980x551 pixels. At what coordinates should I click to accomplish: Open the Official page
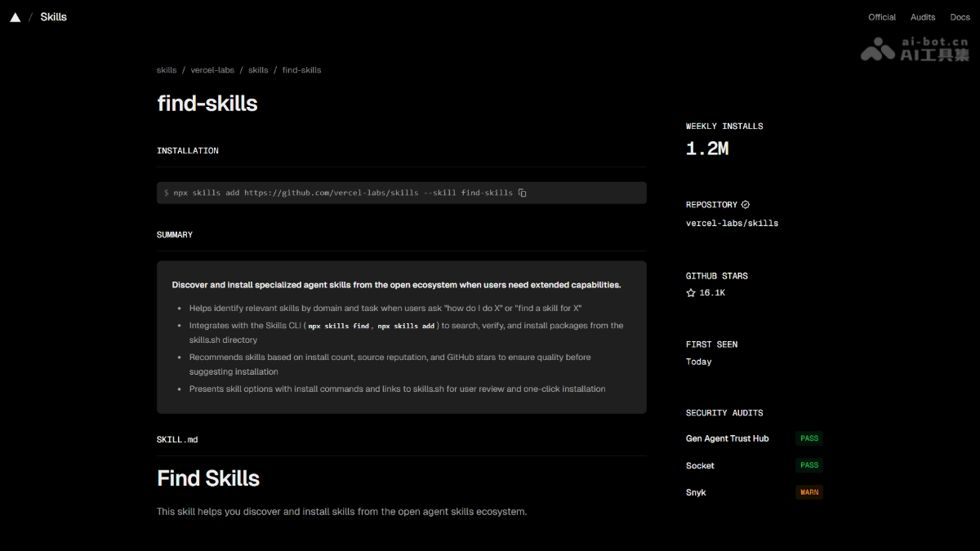pyautogui.click(x=882, y=17)
